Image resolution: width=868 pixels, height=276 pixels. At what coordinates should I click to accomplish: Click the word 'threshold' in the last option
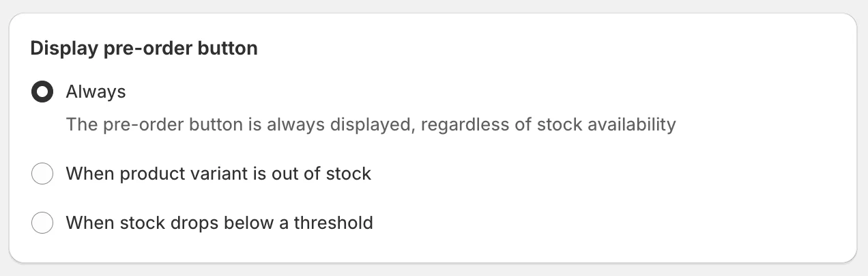(x=333, y=223)
